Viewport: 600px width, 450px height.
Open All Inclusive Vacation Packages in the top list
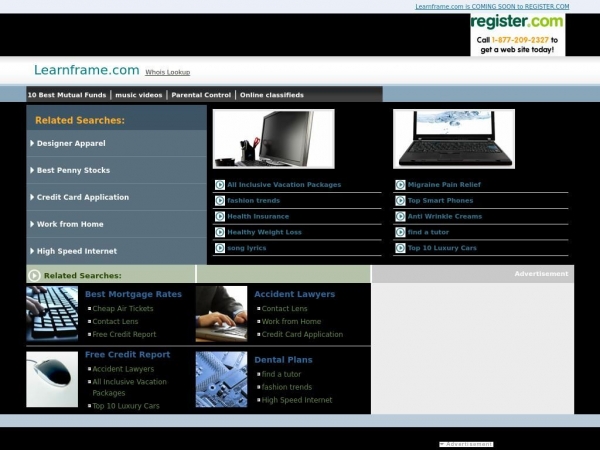pos(284,185)
